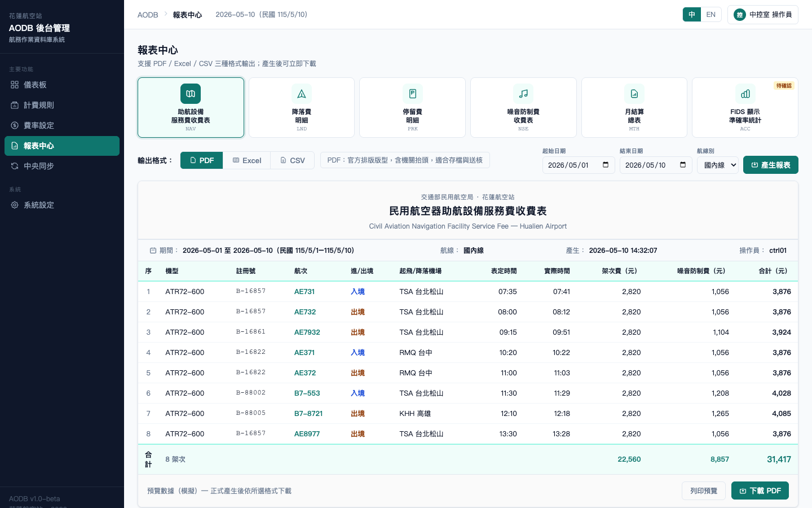Click the 列印預覽 button

point(704,491)
